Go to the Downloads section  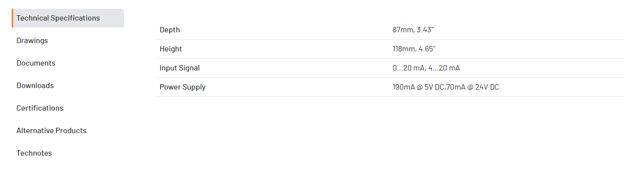(x=35, y=86)
